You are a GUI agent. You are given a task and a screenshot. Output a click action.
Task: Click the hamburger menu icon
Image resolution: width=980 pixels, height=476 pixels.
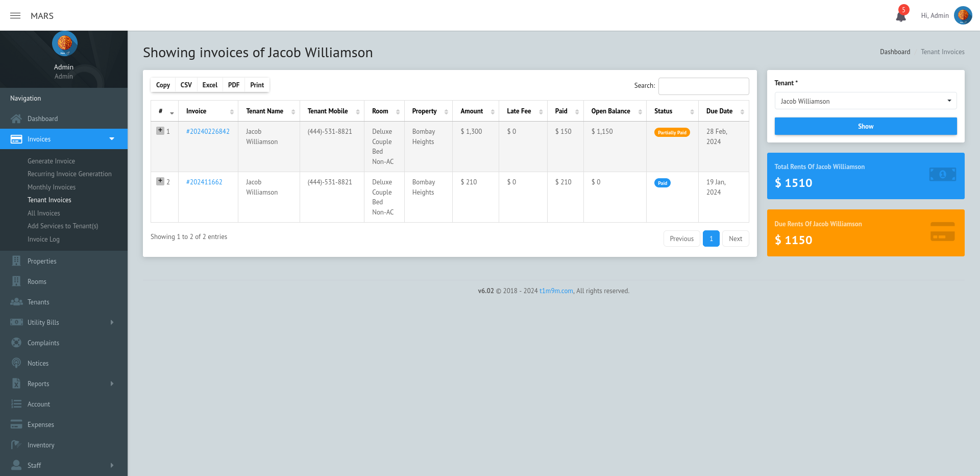15,16
